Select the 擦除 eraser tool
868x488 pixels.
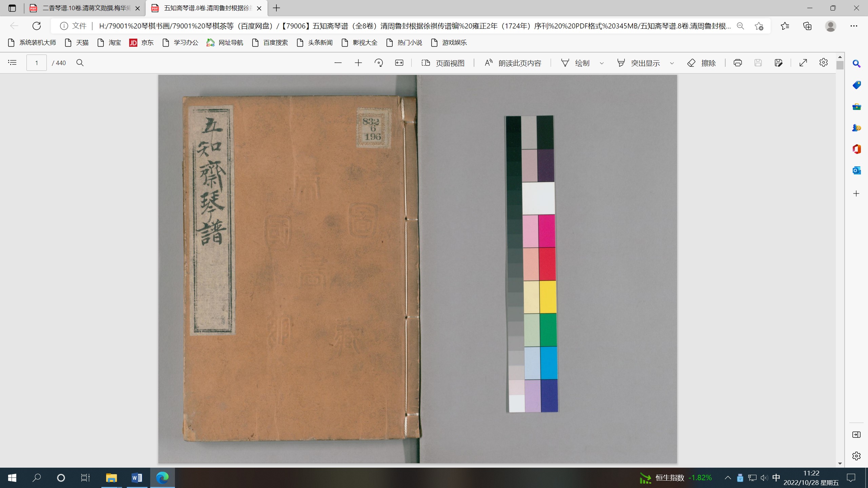click(x=702, y=63)
